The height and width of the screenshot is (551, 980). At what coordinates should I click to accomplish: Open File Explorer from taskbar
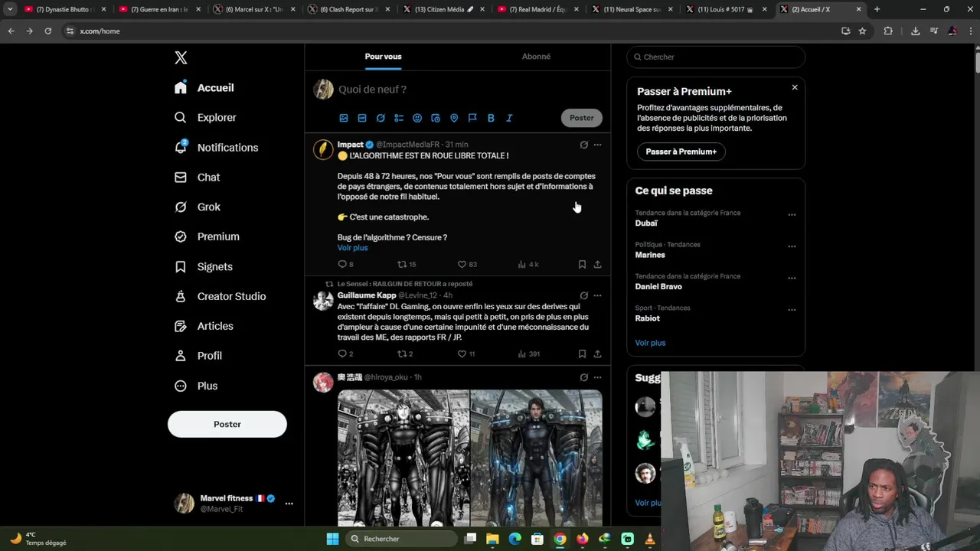click(492, 539)
